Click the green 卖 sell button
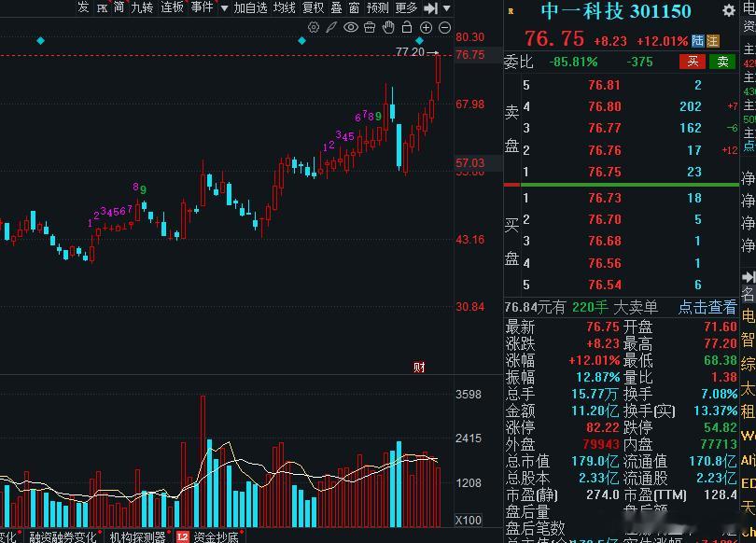The image size is (756, 543). tap(722, 62)
